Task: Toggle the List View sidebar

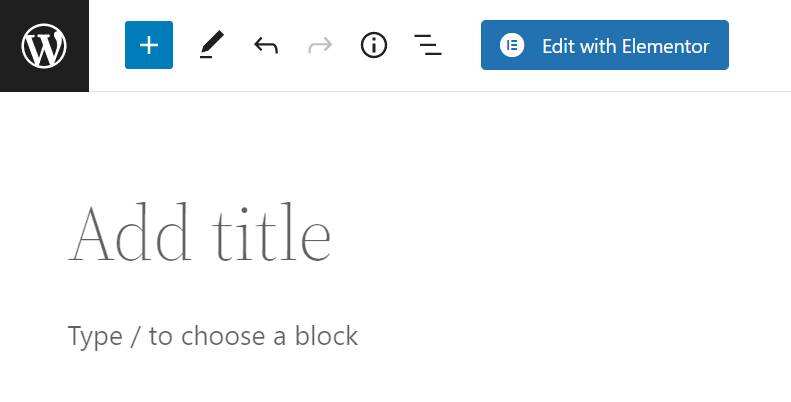Action: (x=428, y=45)
